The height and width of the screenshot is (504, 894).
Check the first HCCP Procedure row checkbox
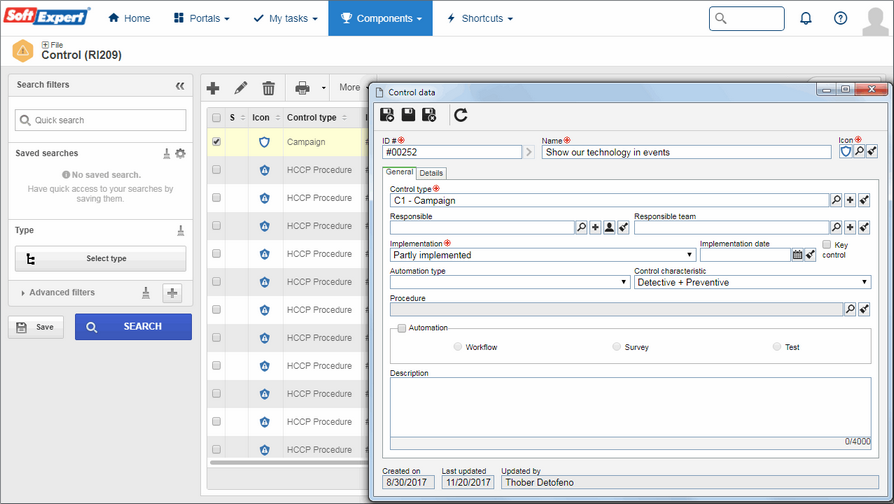click(216, 169)
